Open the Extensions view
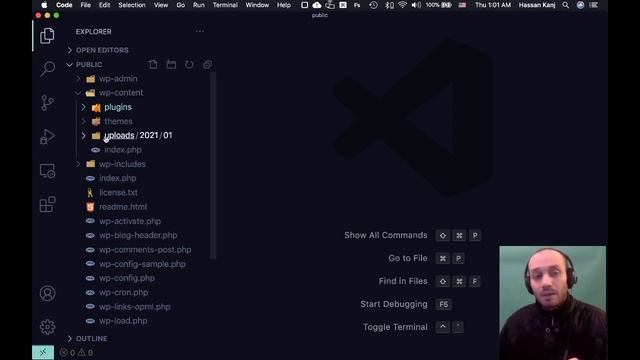Screen dimensions: 640x360 pos(47,204)
